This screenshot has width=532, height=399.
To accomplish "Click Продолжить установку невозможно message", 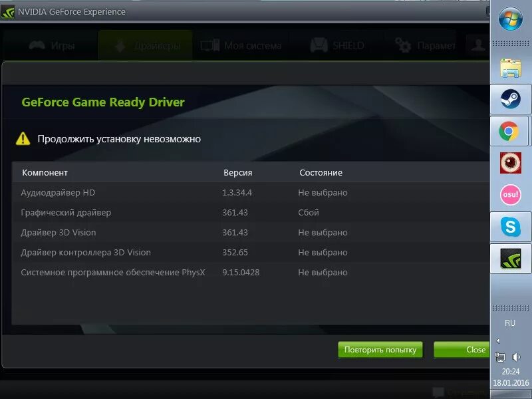I will tap(119, 139).
